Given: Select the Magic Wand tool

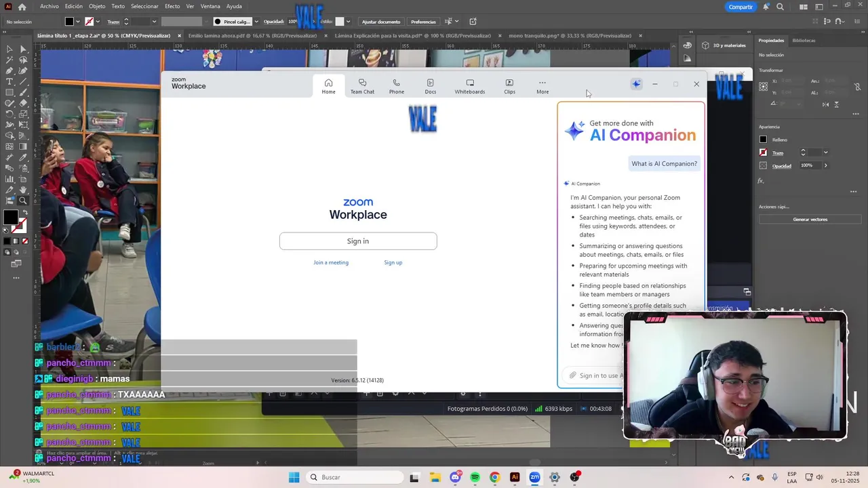Looking at the screenshot, I should coord(9,60).
